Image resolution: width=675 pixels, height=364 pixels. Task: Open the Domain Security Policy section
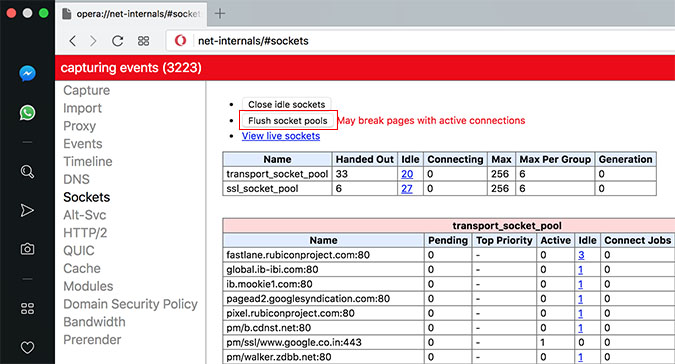click(130, 304)
